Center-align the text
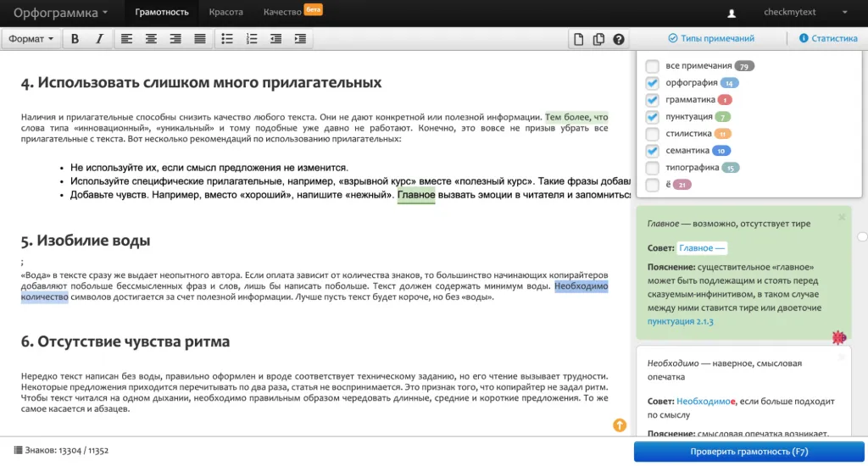The image size is (868, 466). [x=151, y=39]
